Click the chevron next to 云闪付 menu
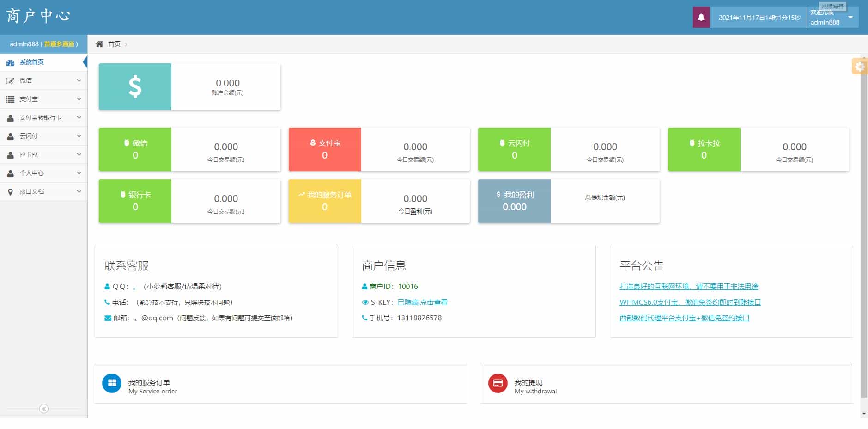 (79, 136)
